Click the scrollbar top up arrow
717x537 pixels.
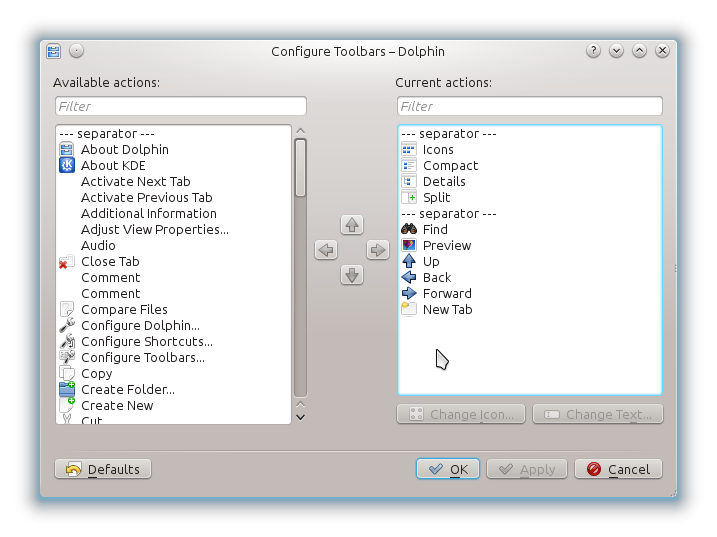(x=300, y=131)
